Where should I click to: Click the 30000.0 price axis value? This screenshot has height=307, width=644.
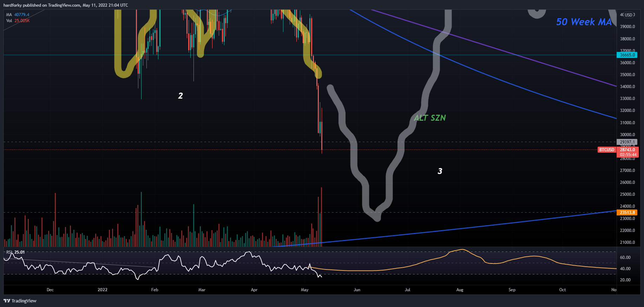[x=627, y=135]
